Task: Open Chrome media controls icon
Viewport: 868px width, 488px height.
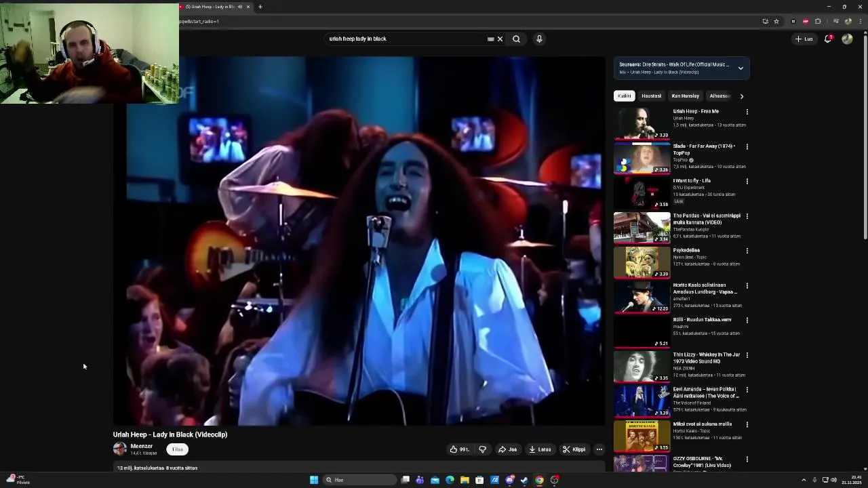Action: tap(835, 21)
